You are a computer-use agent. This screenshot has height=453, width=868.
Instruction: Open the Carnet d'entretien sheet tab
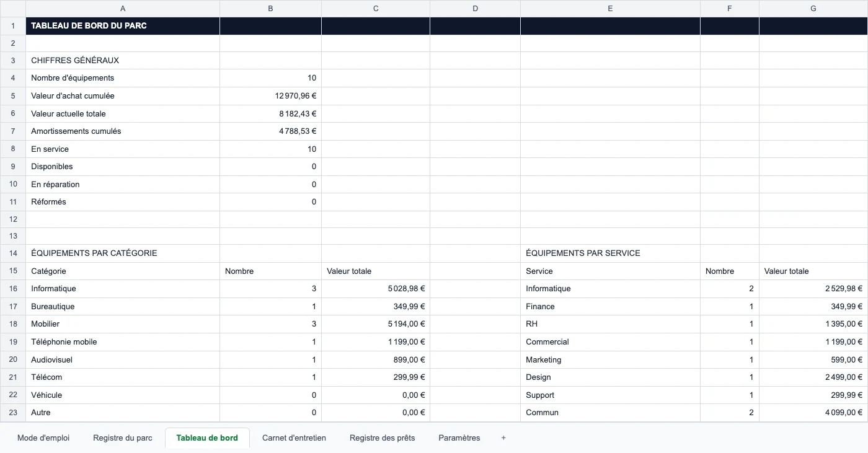(x=294, y=438)
